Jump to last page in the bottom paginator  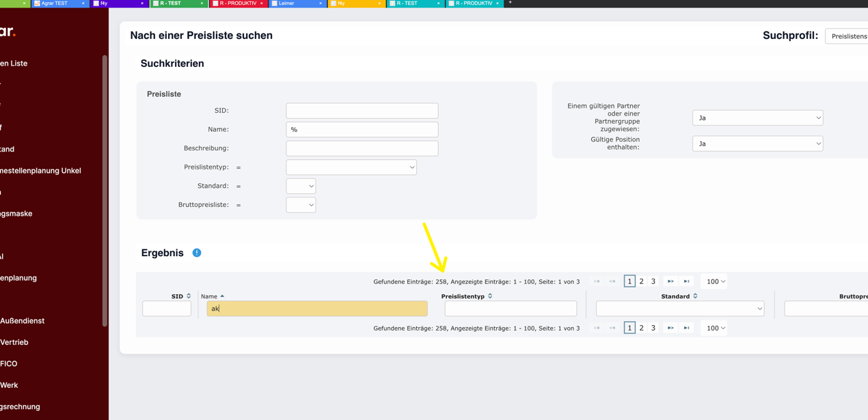click(x=686, y=328)
